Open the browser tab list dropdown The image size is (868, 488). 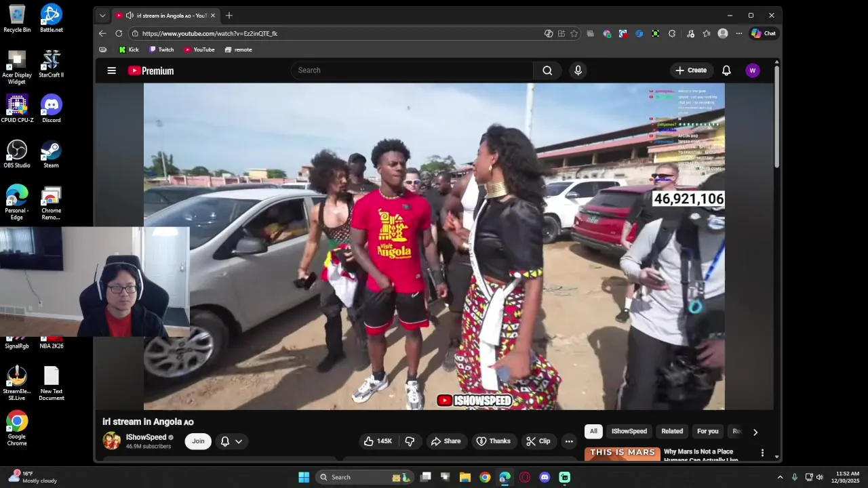(102, 16)
